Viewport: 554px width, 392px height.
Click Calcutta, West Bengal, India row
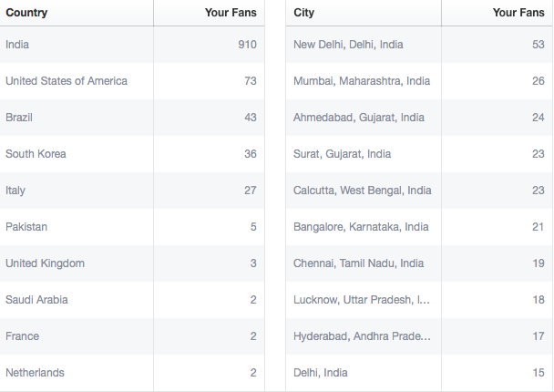tap(419, 191)
